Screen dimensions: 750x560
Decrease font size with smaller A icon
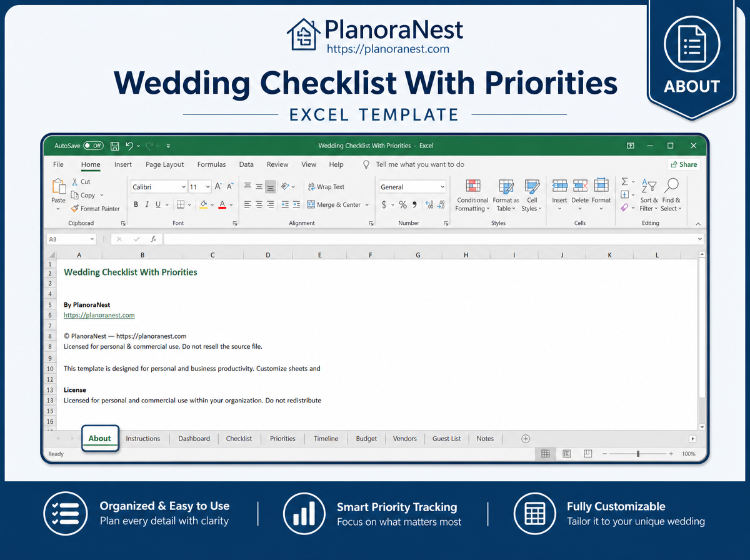coord(230,186)
